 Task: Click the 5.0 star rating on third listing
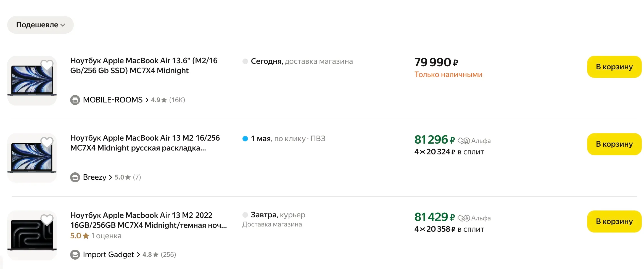click(x=80, y=236)
